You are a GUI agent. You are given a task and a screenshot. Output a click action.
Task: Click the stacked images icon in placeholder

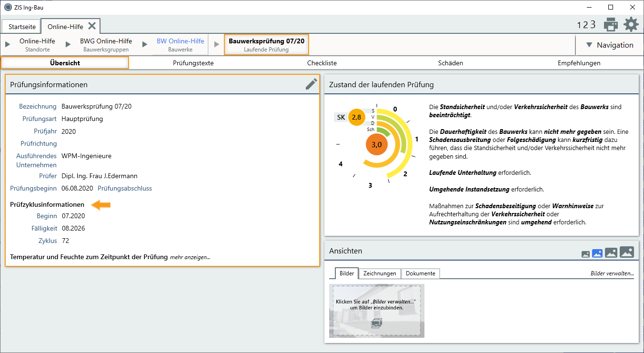coord(376,323)
